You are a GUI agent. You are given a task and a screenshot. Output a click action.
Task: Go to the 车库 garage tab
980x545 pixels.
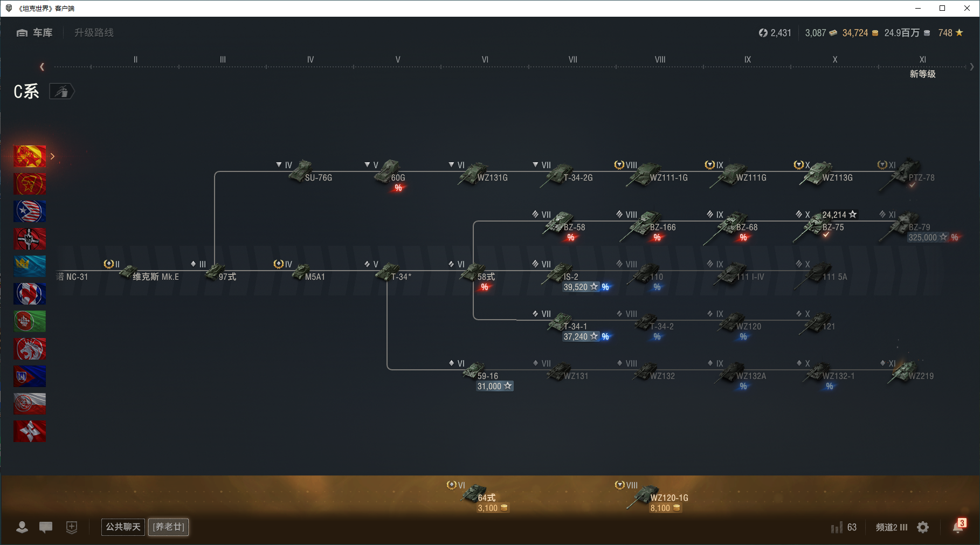click(34, 33)
